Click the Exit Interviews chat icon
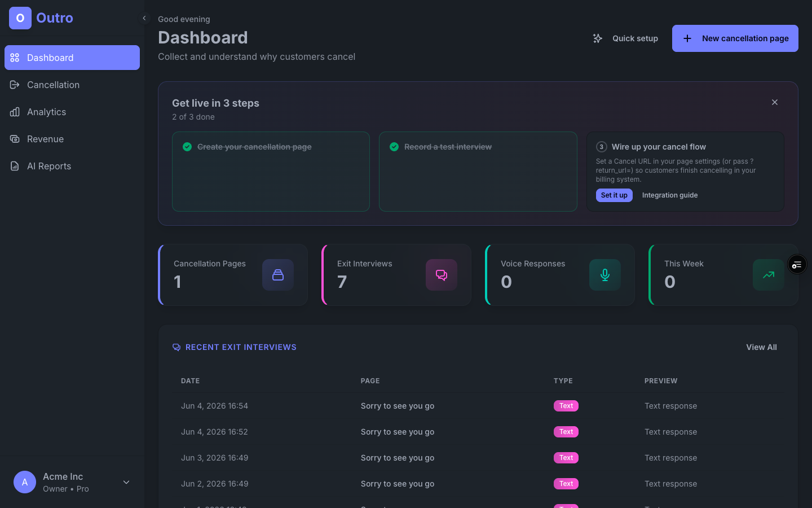The height and width of the screenshot is (508, 812). coord(442,275)
